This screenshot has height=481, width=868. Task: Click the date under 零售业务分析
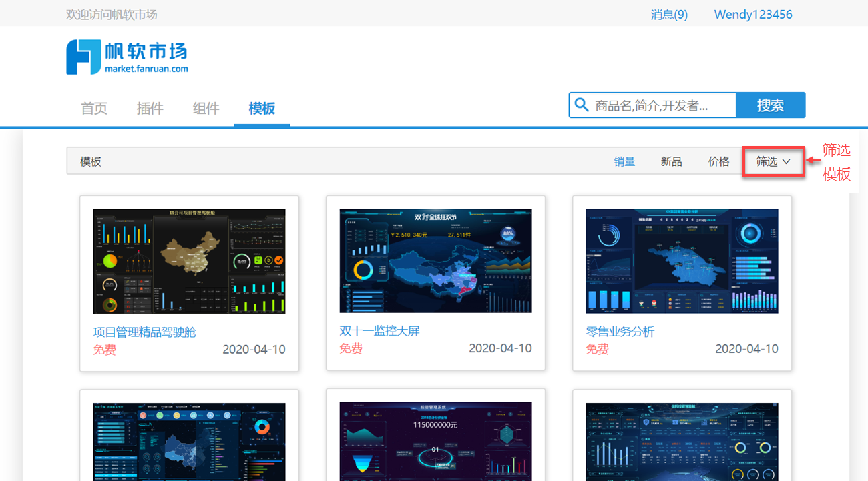point(746,348)
